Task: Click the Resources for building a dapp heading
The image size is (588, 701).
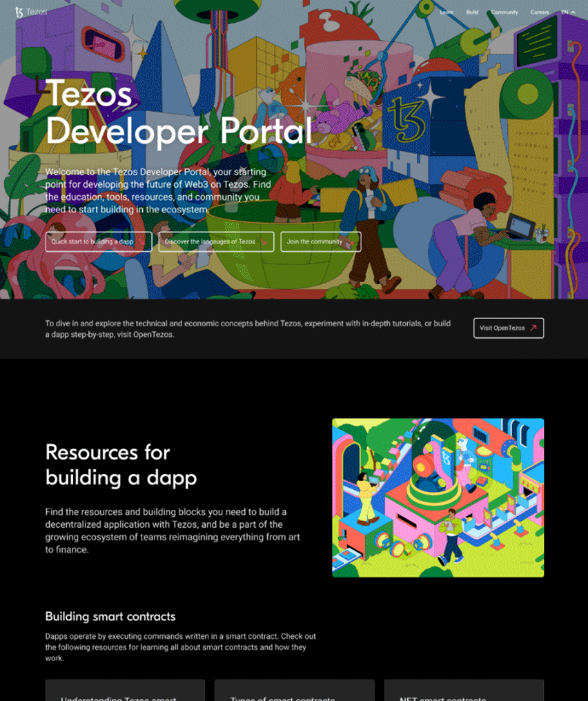Action: (x=121, y=465)
